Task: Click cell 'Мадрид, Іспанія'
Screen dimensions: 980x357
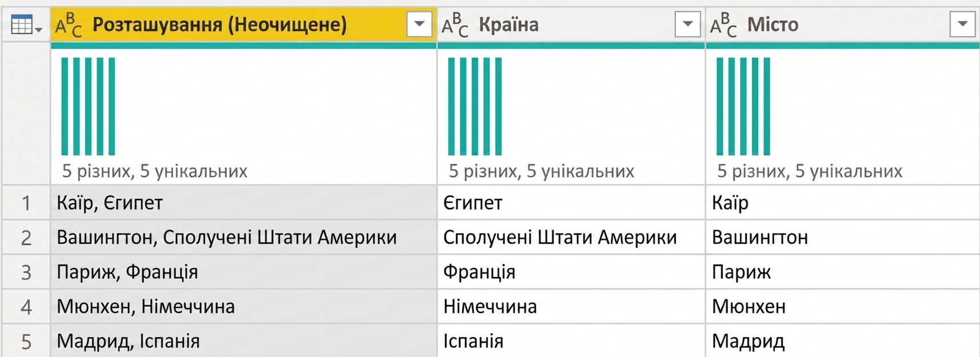Action: pyautogui.click(x=243, y=342)
